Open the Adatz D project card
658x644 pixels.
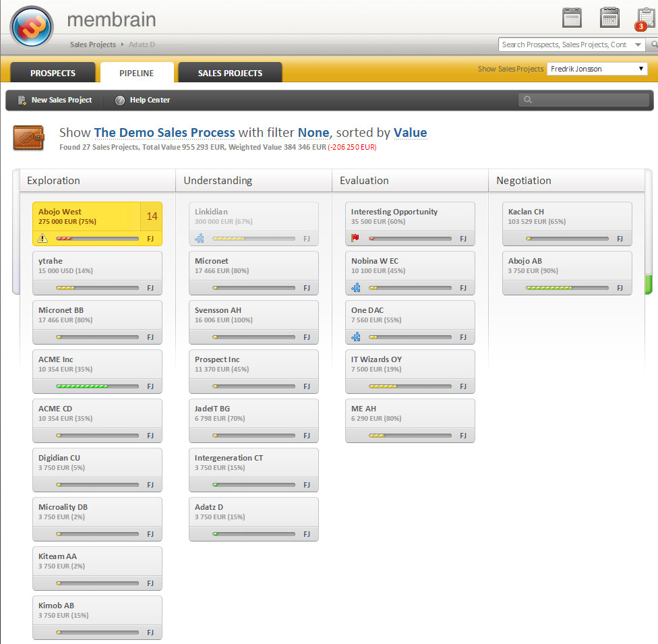coord(253,519)
